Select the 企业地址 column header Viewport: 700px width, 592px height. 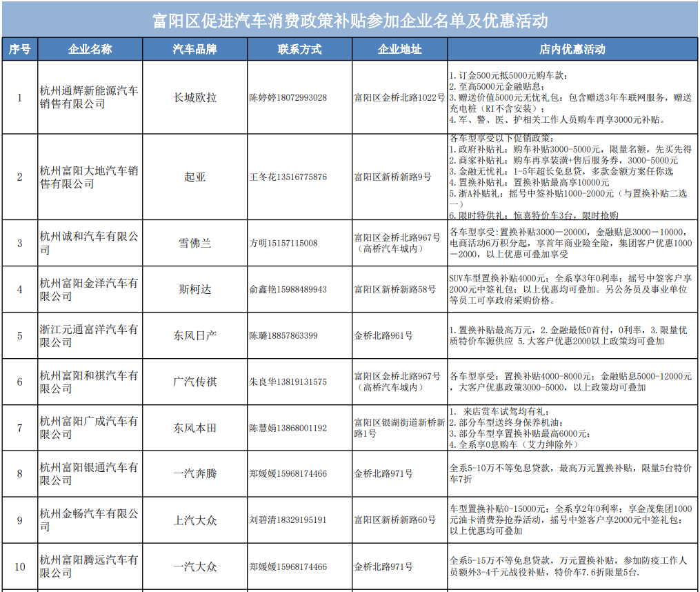[399, 49]
